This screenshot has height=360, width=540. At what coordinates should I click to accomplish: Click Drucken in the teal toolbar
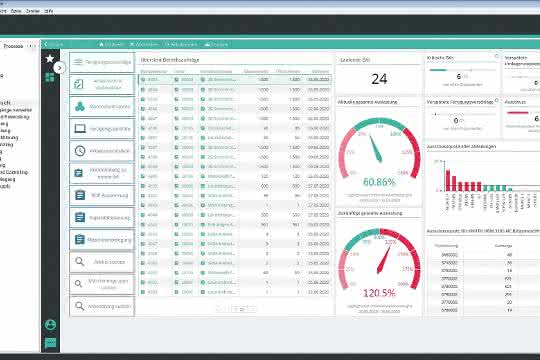pos(216,44)
